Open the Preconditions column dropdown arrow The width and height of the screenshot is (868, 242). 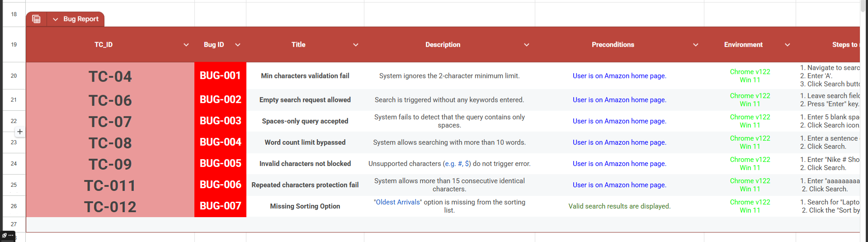(x=696, y=45)
